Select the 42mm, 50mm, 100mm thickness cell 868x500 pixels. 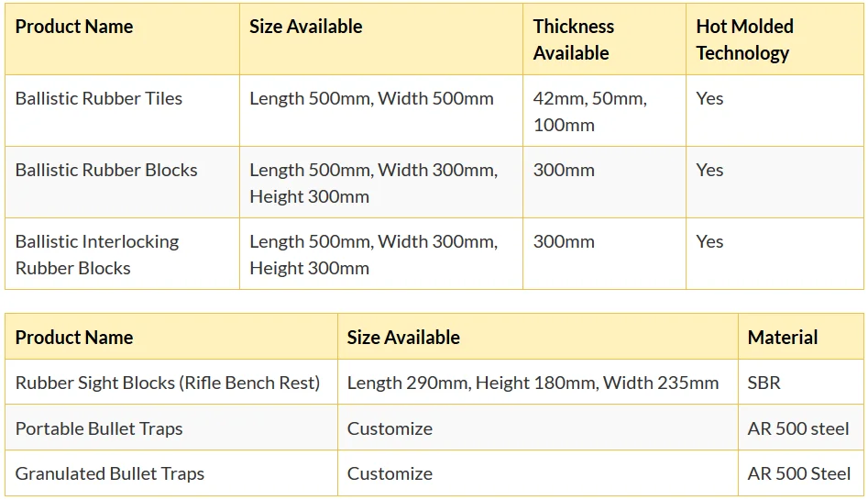pos(589,111)
